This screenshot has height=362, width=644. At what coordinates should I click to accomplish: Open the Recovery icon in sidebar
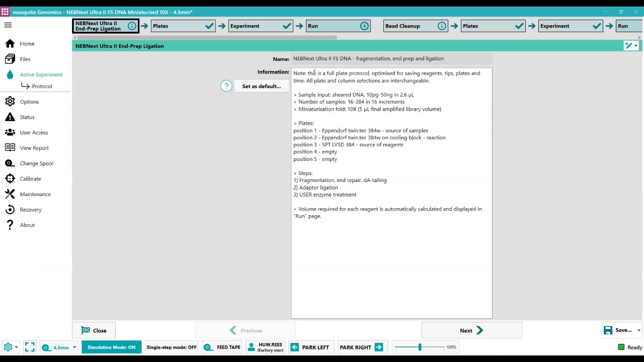click(10, 210)
